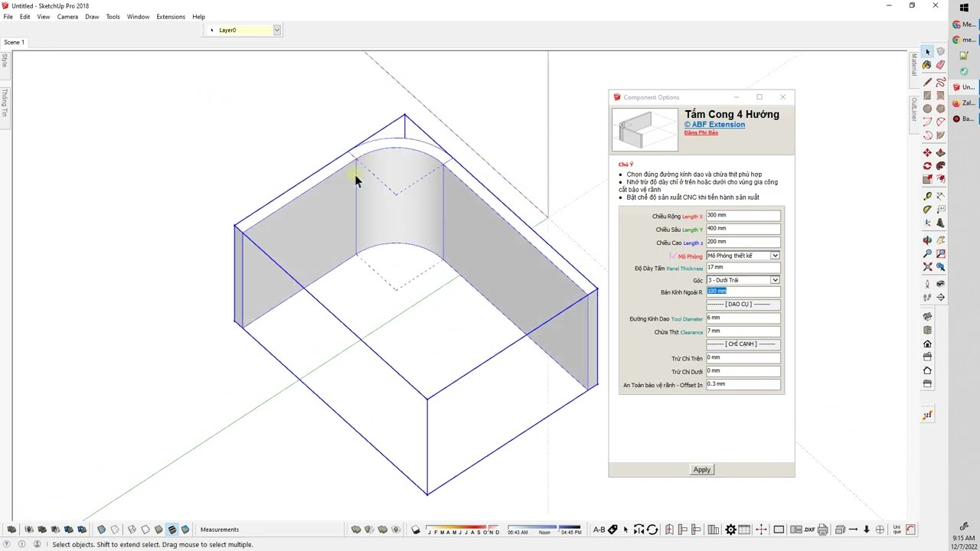The height and width of the screenshot is (551, 980).
Task: Select the Zoom Extents tool
Action: tap(927, 267)
